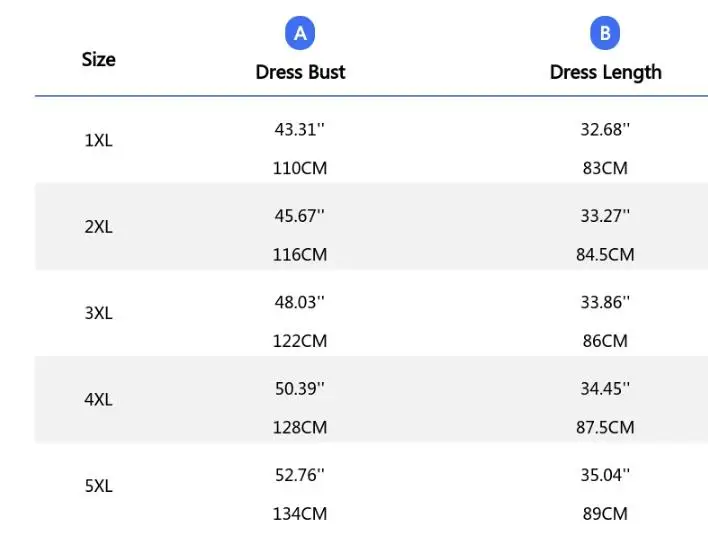Click the 4XL size row label
Viewport: 708px width, 553px height.
click(98, 400)
